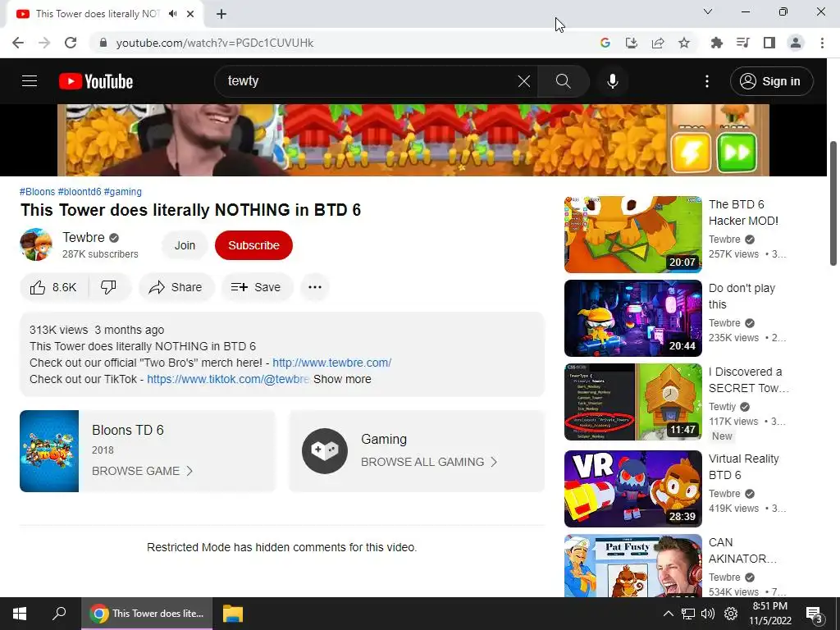The height and width of the screenshot is (630, 840).
Task: Open more actions ellipsis under video
Action: click(314, 287)
